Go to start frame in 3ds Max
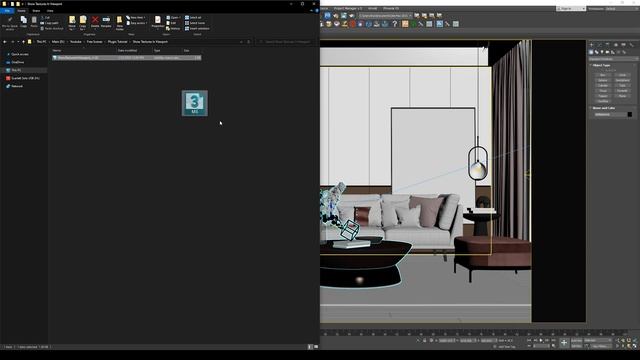 pos(529,340)
